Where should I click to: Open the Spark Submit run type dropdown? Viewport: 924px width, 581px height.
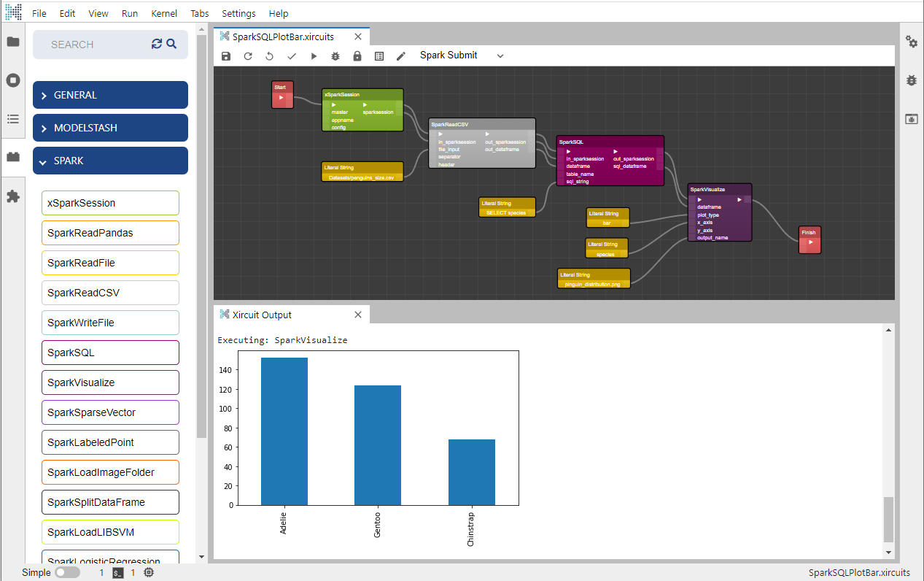[x=462, y=55]
